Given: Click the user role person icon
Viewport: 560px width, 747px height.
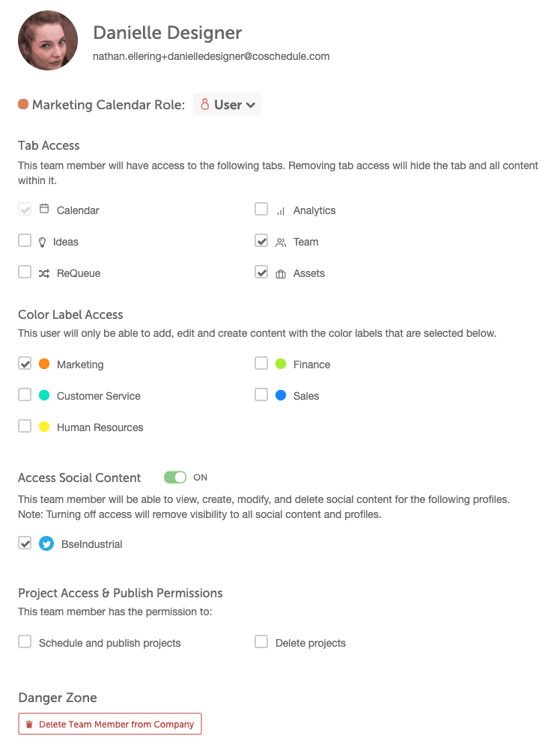Looking at the screenshot, I should coord(205,105).
